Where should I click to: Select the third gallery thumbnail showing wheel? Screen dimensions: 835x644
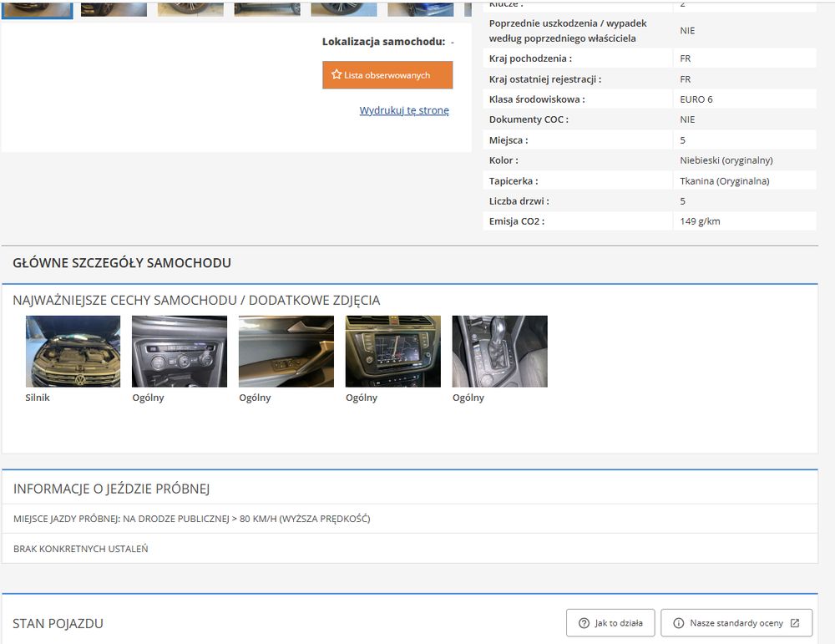click(190, 9)
